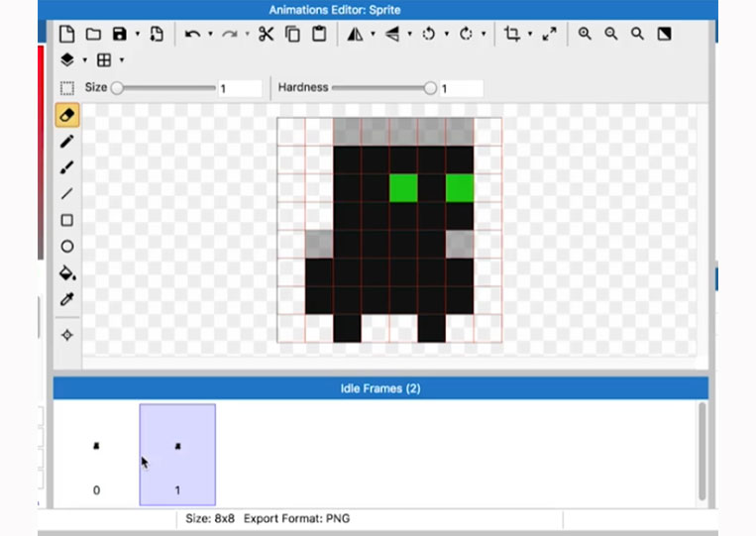Zoom in on the canvas
The width and height of the screenshot is (756, 536).
click(x=585, y=34)
